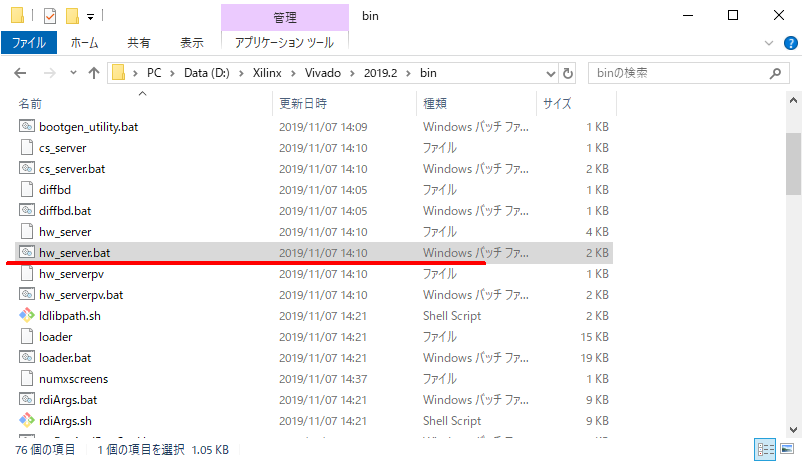Expand the chevron after Vivado in the breadcrumb
The image size is (803, 462).
pyautogui.click(x=352, y=73)
